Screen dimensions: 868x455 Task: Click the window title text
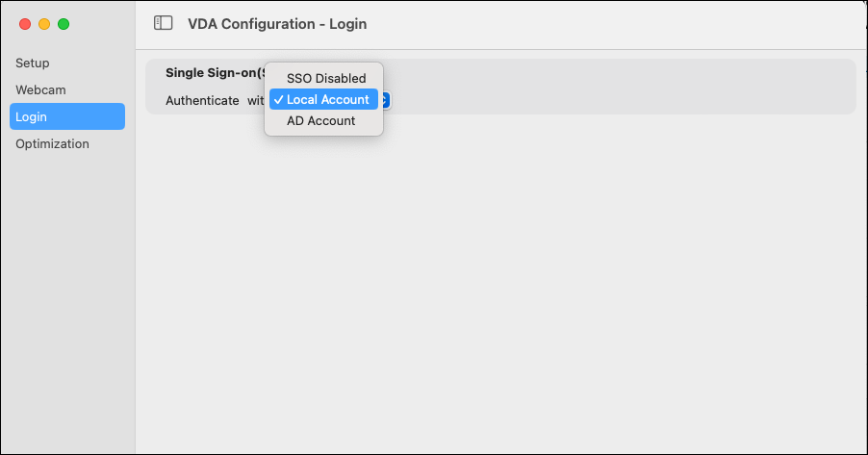[277, 23]
